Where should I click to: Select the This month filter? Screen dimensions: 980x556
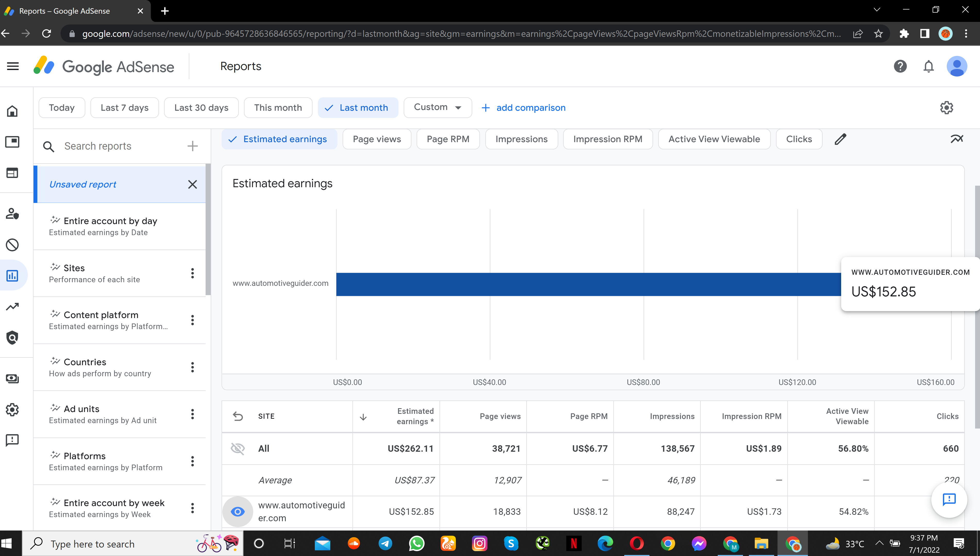coord(278,108)
